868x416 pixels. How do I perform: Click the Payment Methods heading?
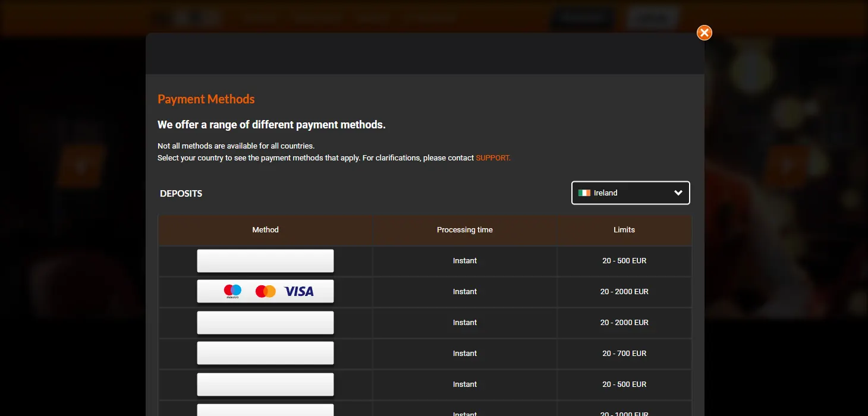coord(206,99)
